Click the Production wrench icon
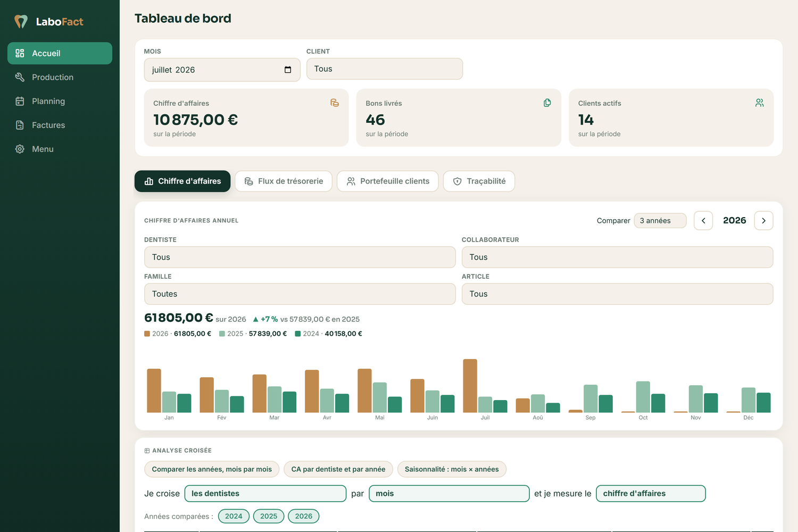Image resolution: width=798 pixels, height=532 pixels. [20, 77]
